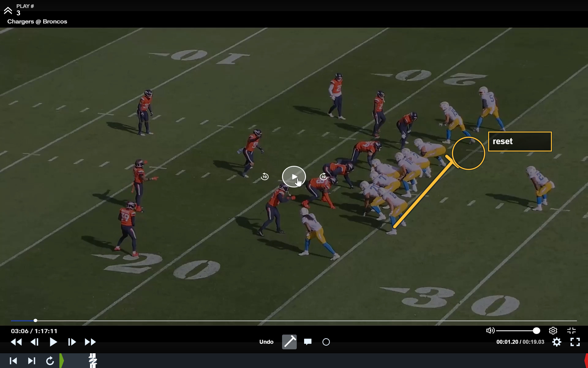Screen dimensions: 588x368
Task: Click the green start marker on clip timeline
Action: pos(62,361)
